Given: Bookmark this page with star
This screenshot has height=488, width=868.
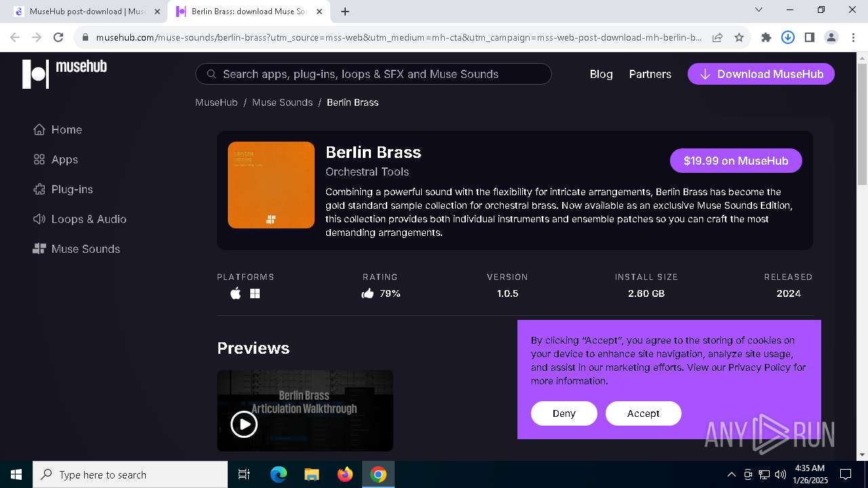Looking at the screenshot, I should click(739, 38).
